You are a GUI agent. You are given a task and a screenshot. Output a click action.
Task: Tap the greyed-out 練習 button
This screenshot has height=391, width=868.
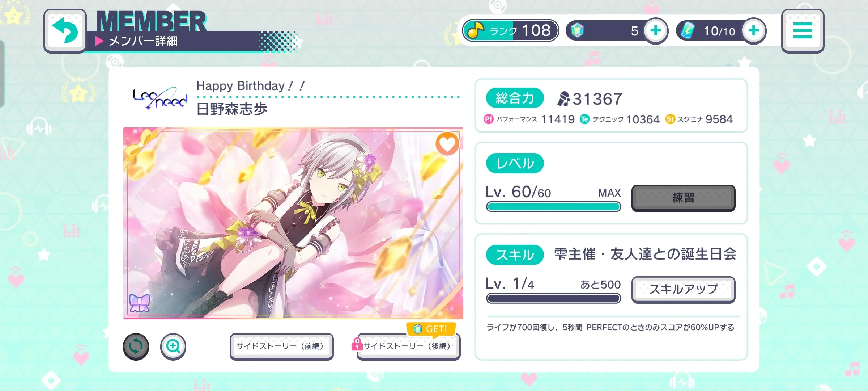point(683,198)
